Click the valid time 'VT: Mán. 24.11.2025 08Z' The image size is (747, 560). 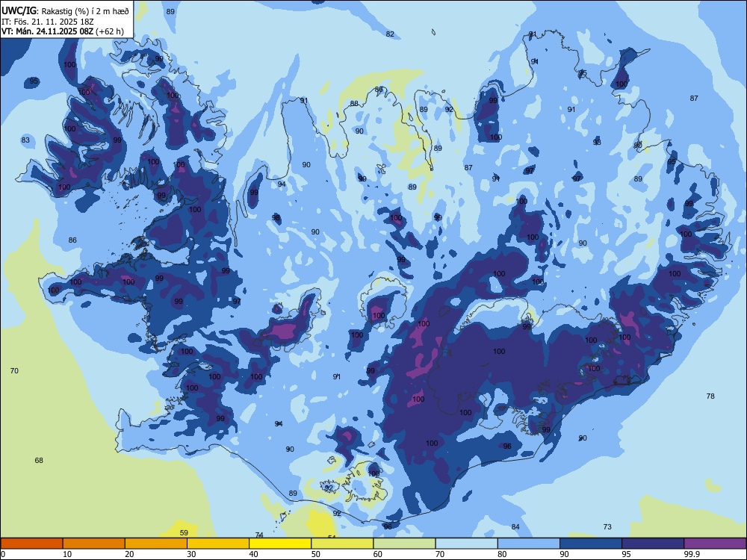pos(48,31)
